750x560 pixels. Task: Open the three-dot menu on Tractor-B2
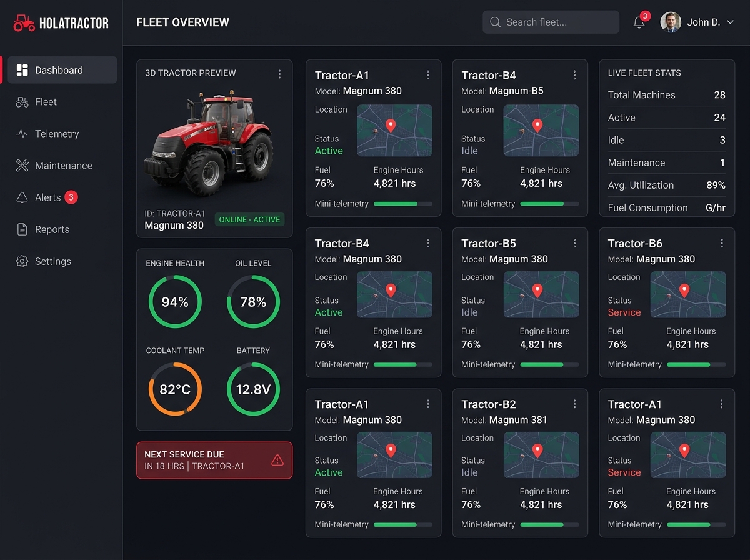[x=574, y=404]
